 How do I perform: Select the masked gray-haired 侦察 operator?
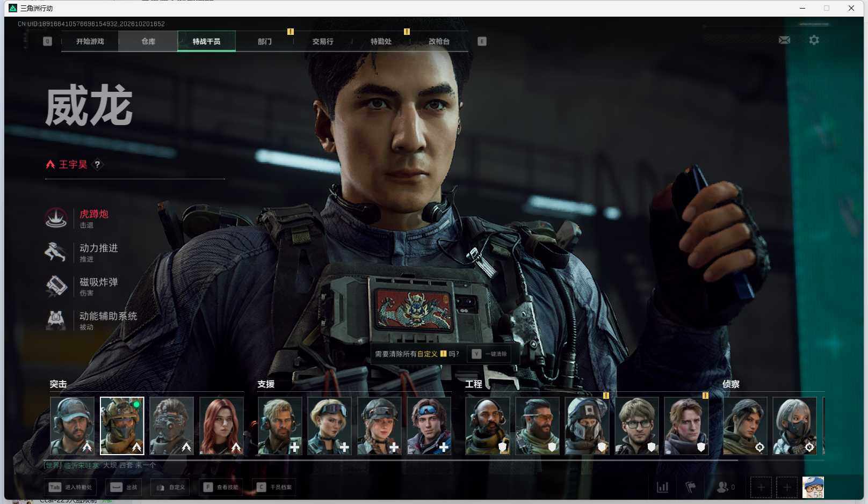coord(795,426)
